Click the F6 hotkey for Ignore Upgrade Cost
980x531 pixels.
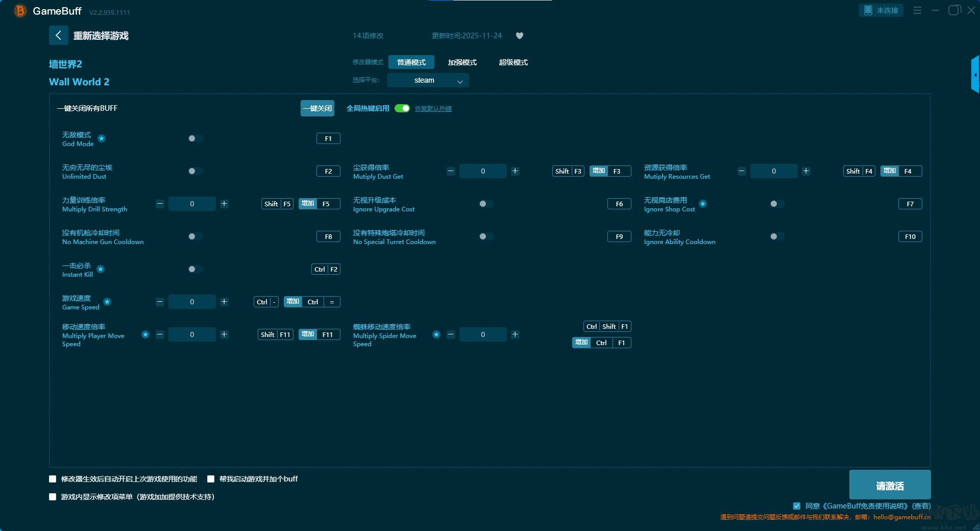(619, 204)
